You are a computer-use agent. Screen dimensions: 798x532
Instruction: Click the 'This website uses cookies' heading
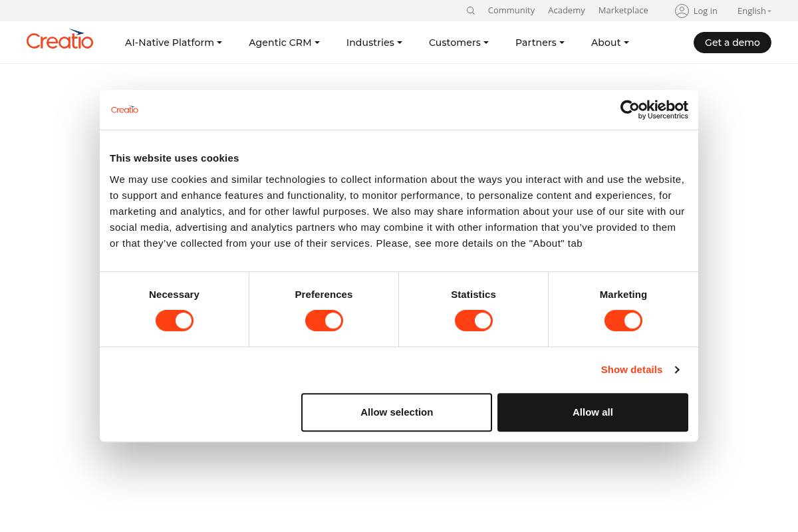coord(174,158)
